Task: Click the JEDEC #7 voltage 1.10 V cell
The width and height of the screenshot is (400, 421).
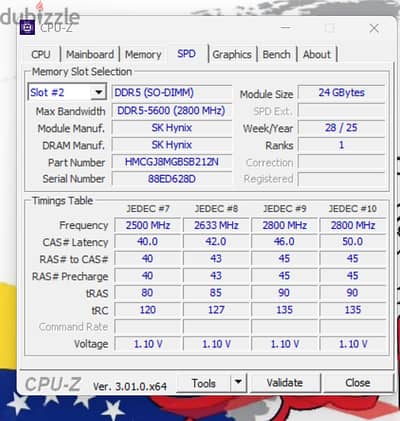Action: coord(148,344)
